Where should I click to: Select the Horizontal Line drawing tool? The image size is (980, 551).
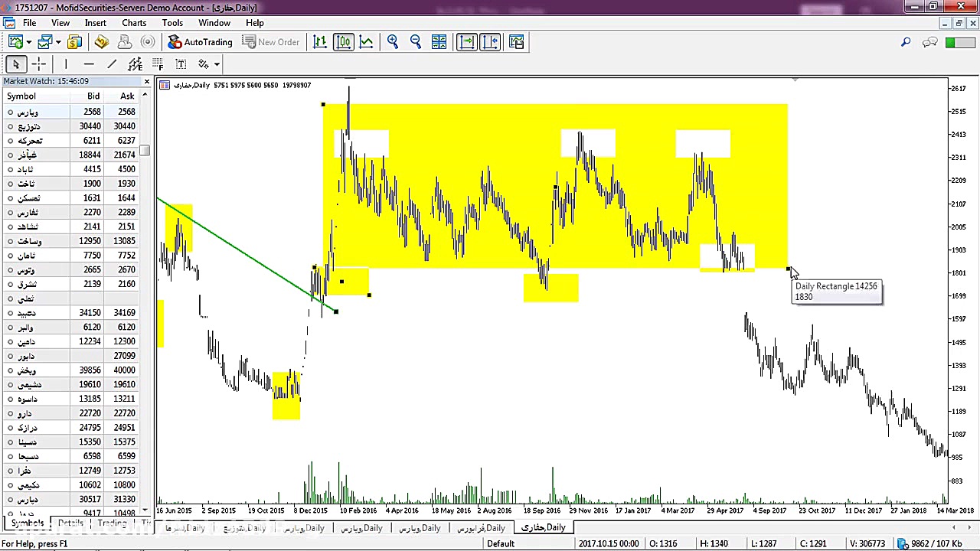[x=89, y=64]
